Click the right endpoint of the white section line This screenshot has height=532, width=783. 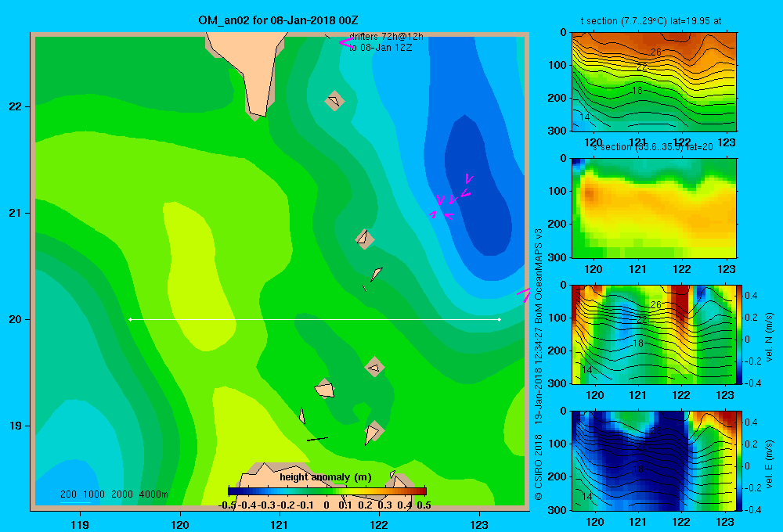[499, 319]
